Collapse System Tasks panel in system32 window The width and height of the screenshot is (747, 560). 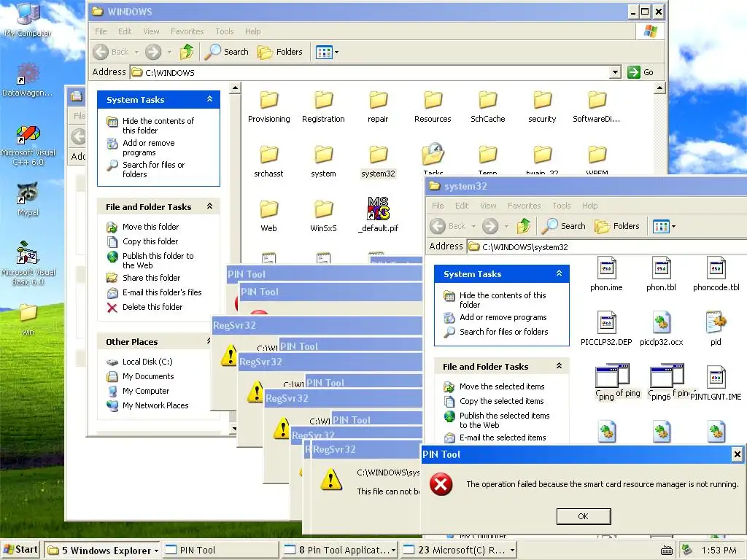(560, 273)
